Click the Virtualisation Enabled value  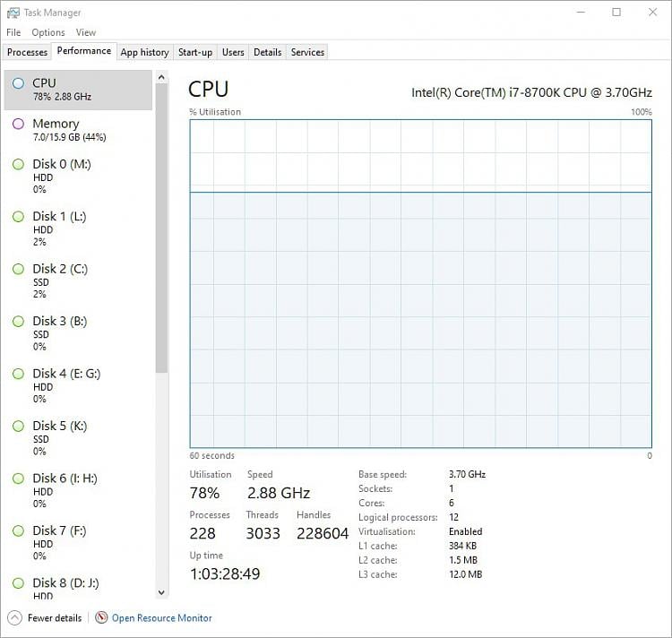(x=465, y=531)
